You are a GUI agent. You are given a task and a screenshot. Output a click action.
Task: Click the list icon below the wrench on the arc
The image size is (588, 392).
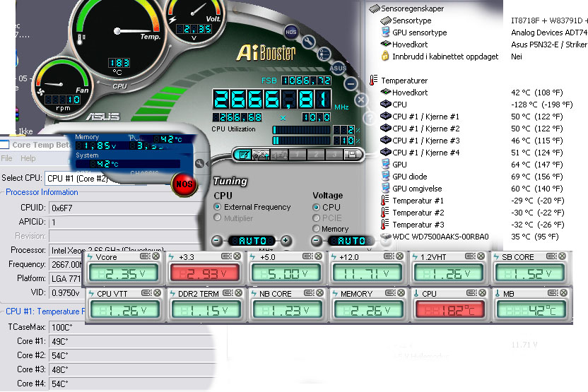(x=324, y=54)
